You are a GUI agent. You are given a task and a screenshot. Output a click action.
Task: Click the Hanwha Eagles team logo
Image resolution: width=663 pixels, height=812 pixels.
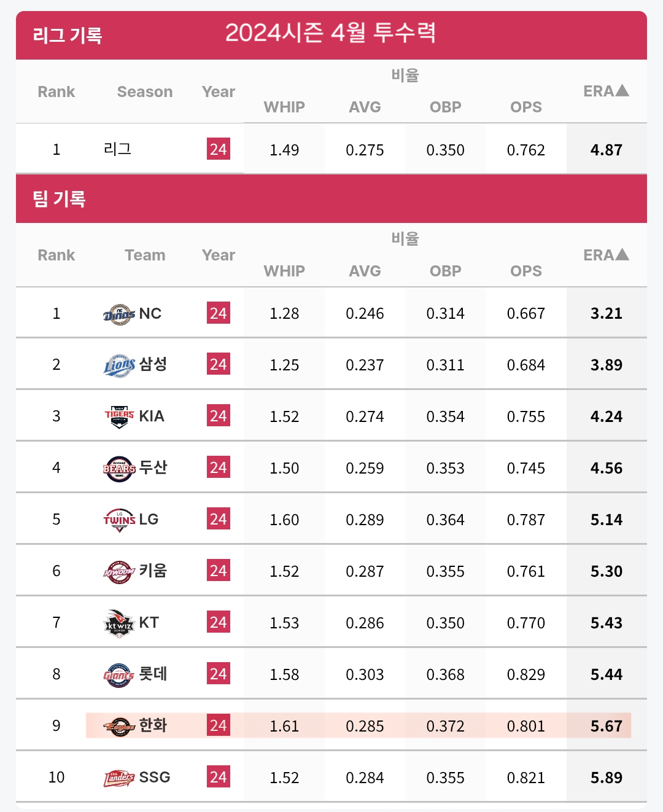tap(119, 727)
